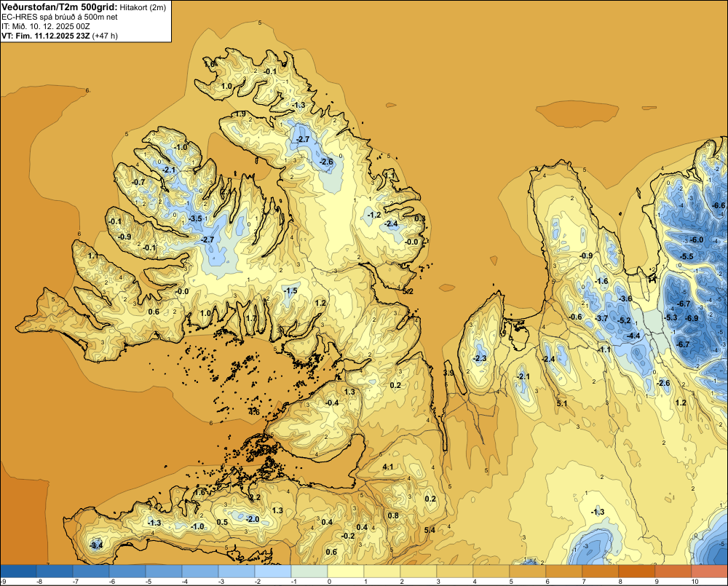Click the pale yellow swatch between 0 and 1
Image resolution: width=728 pixels, height=586 pixels.
(x=345, y=571)
